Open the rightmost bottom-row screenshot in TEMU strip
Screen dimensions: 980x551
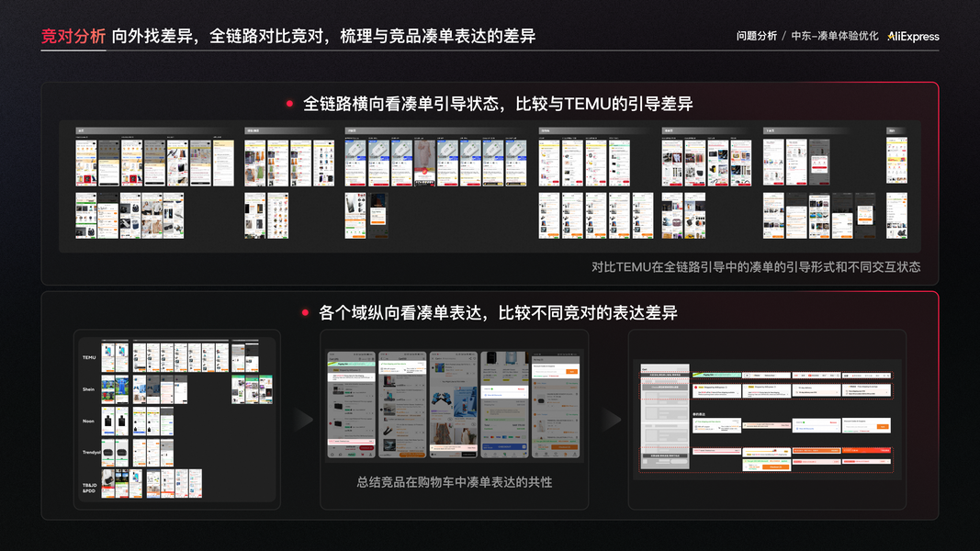click(896, 216)
